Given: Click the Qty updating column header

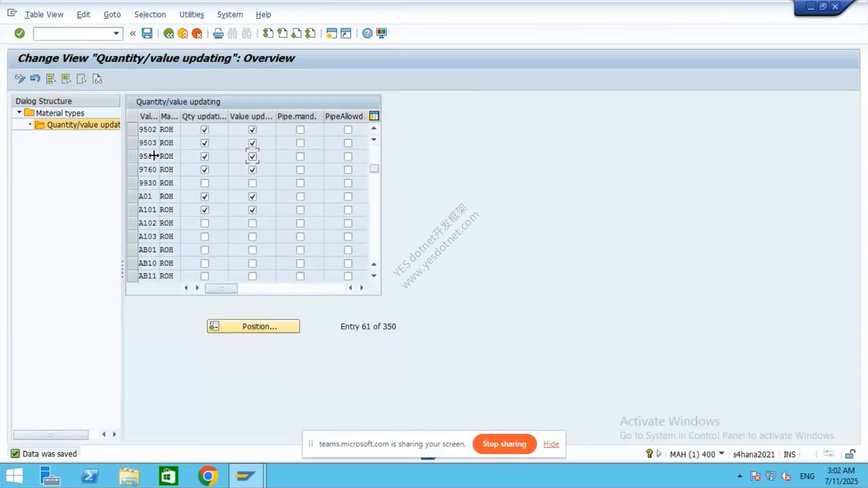Looking at the screenshot, I should [204, 116].
